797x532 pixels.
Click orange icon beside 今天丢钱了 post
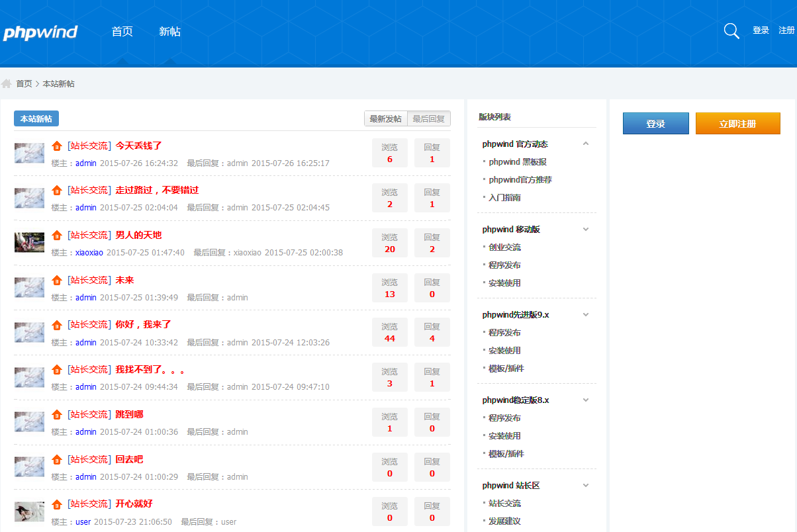point(57,146)
